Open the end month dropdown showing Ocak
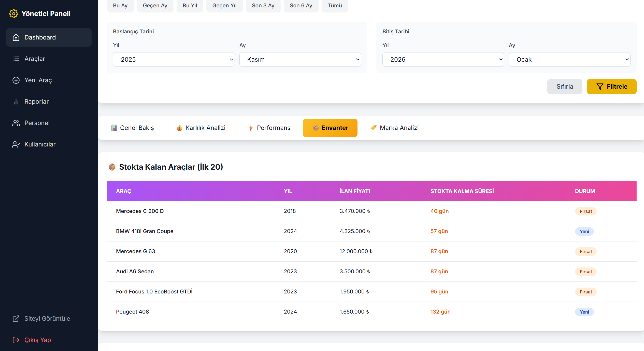644x351 pixels. pos(569,60)
